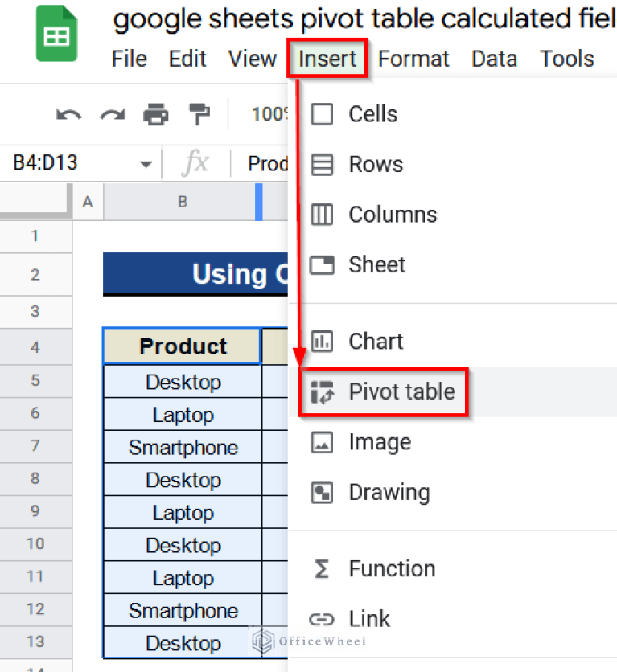Open the Edit menu
617x672 pixels.
click(x=187, y=59)
